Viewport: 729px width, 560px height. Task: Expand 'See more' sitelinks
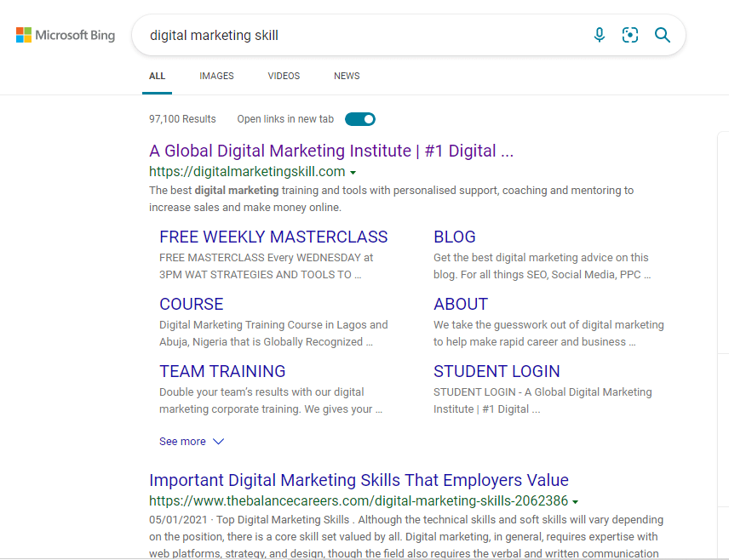point(192,442)
